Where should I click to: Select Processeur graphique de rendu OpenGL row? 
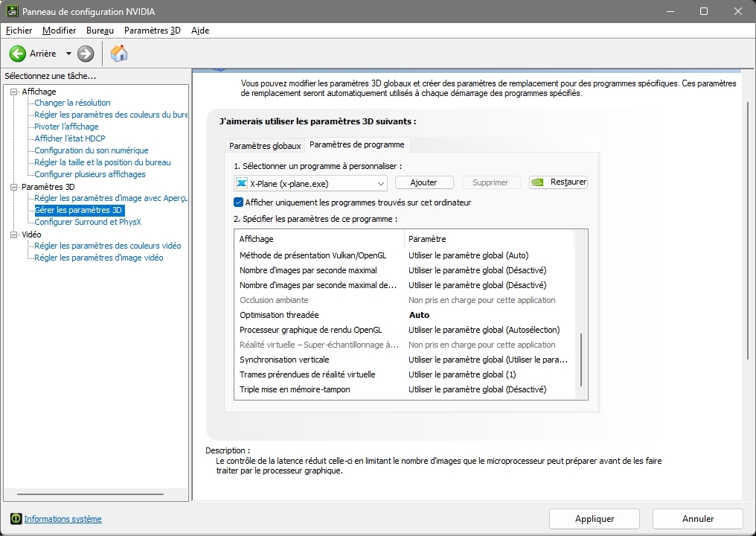pyautogui.click(x=405, y=330)
